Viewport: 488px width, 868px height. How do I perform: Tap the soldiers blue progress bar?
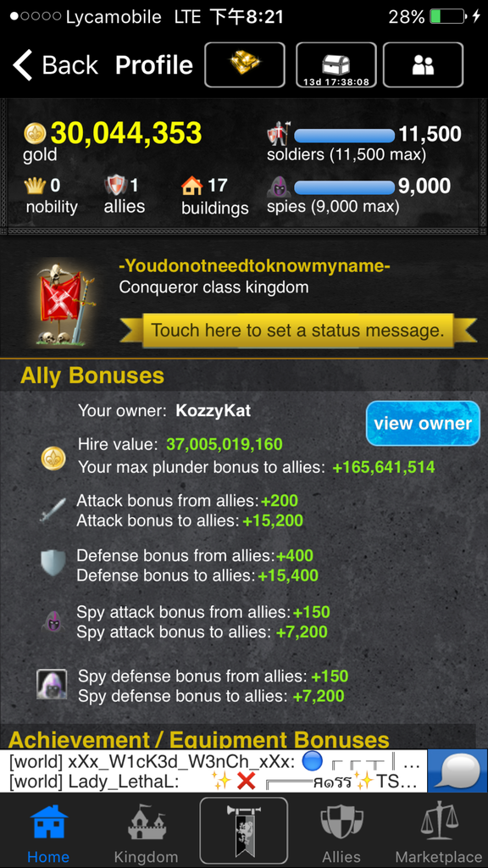point(344,135)
